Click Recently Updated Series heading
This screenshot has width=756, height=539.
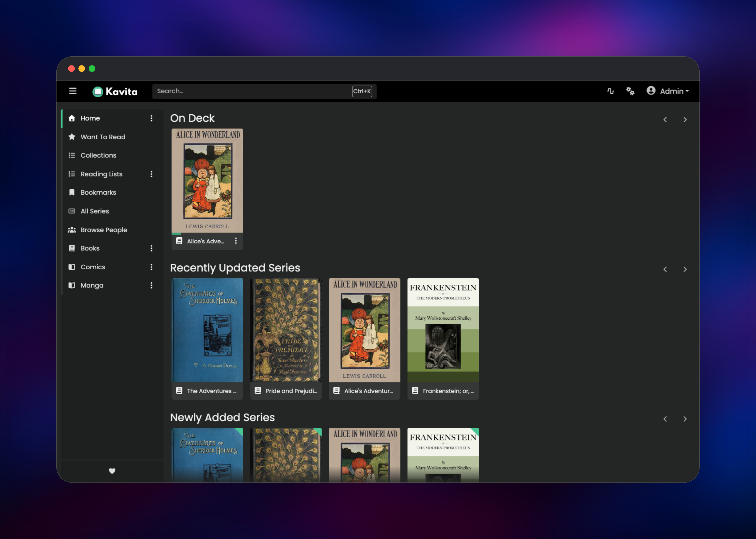pyautogui.click(x=235, y=268)
